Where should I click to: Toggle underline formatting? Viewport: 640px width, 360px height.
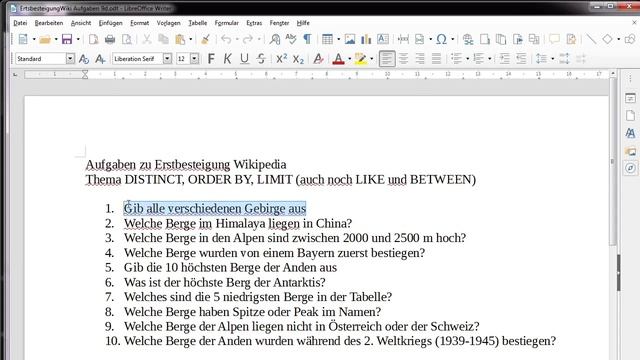[x=244, y=59]
